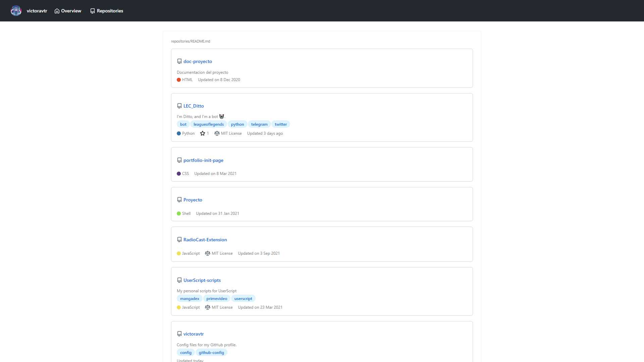Select the telegram topic tag
The image size is (644, 362).
tap(259, 124)
